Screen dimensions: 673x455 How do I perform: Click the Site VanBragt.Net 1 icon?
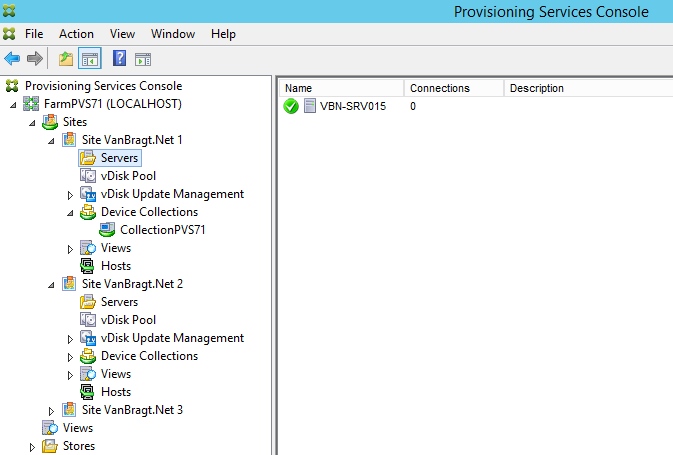tap(69, 140)
